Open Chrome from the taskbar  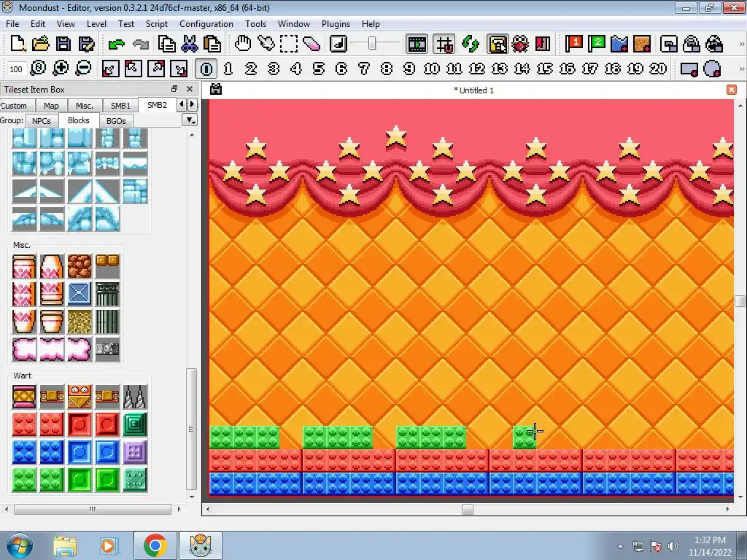155,545
